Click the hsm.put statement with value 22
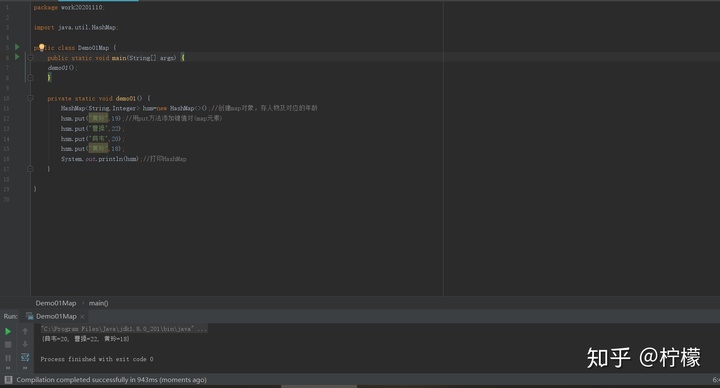The width and height of the screenshot is (720, 388). tap(93, 129)
